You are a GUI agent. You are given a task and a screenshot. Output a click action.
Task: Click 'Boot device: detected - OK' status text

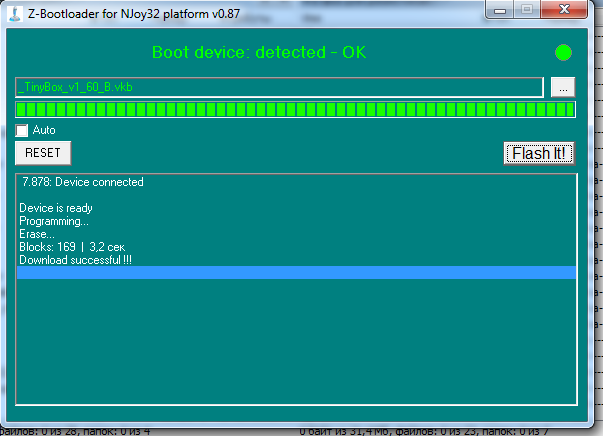[x=259, y=52]
